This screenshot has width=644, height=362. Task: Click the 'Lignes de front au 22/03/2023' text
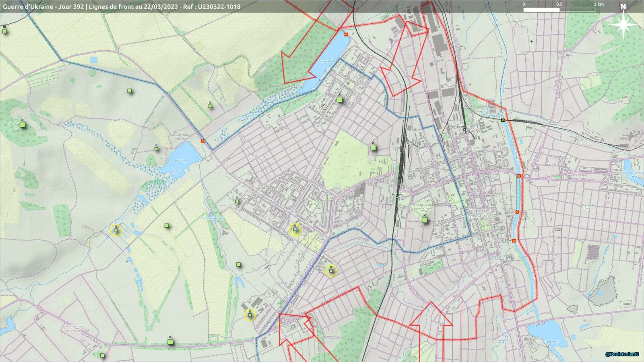pyautogui.click(x=133, y=7)
